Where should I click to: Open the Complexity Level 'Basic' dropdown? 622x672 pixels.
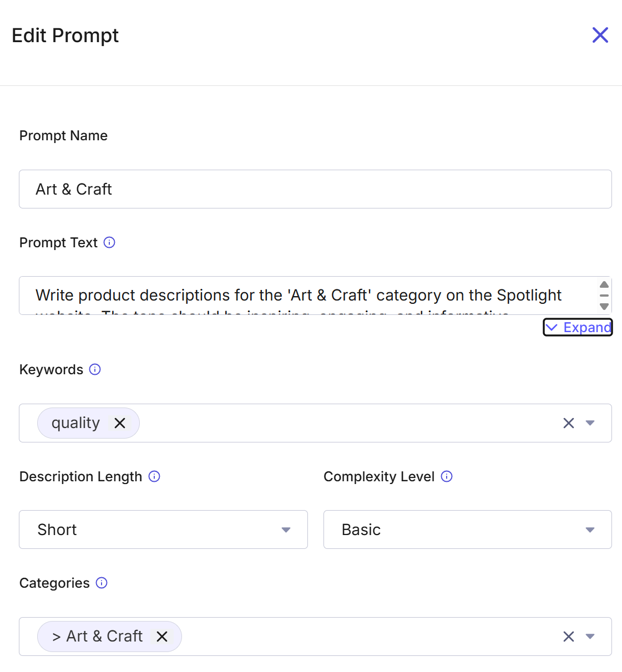point(467,530)
